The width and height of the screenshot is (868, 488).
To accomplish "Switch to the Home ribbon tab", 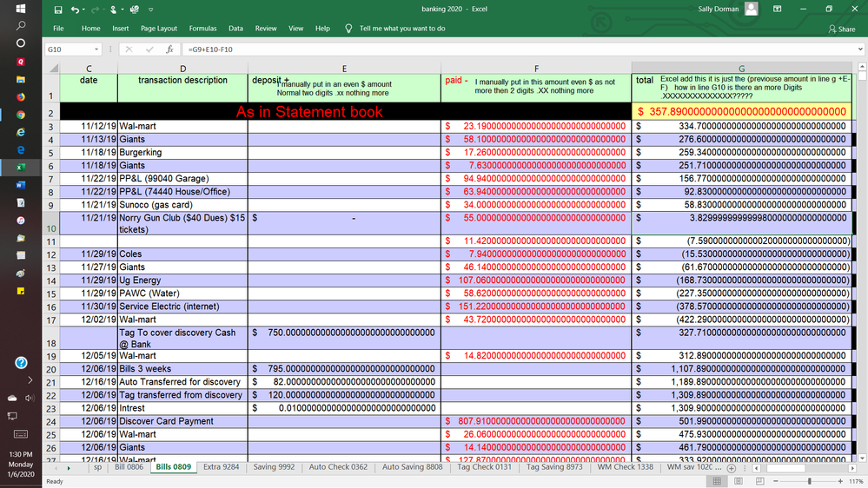I will [90, 28].
